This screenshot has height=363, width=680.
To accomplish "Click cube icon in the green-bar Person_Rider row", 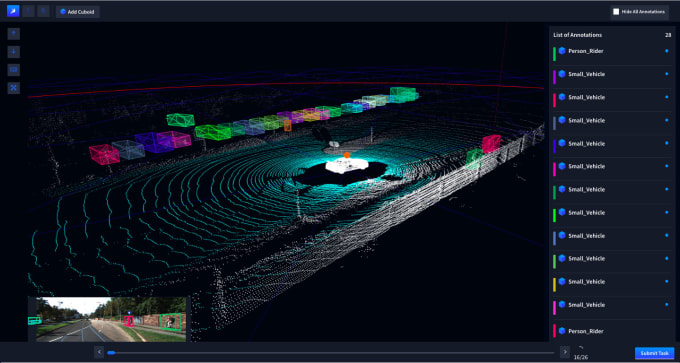I will tap(562, 51).
